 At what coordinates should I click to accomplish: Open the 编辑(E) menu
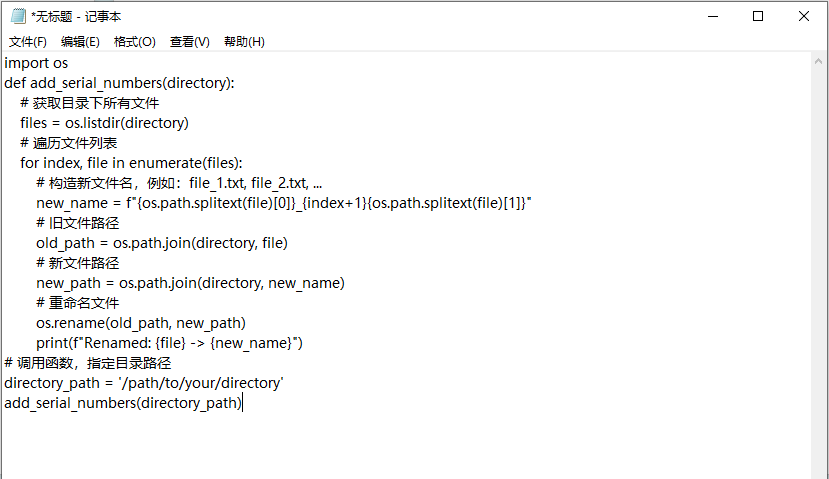click(80, 42)
